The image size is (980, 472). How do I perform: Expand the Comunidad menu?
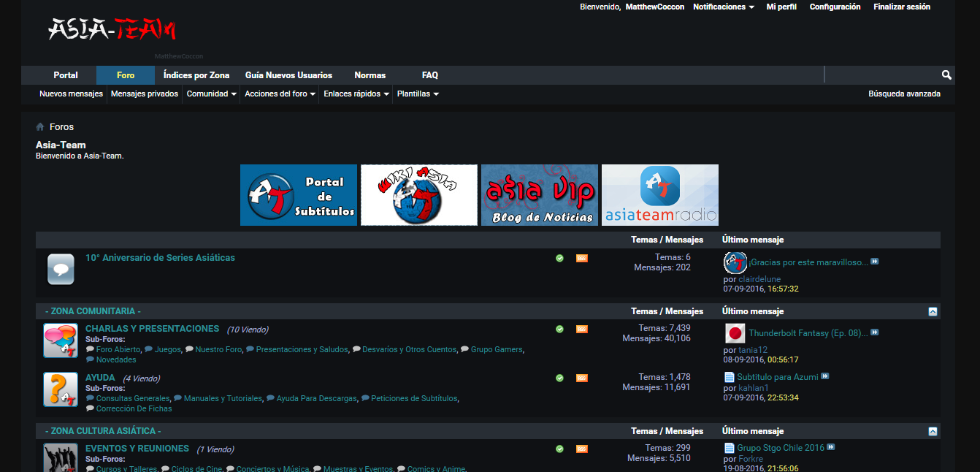click(x=212, y=94)
